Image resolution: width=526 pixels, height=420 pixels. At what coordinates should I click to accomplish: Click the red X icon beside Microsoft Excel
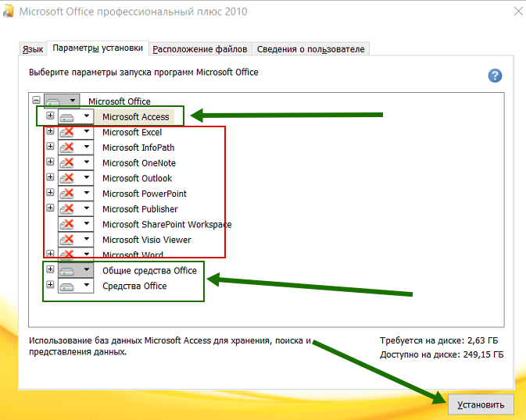click(67, 132)
